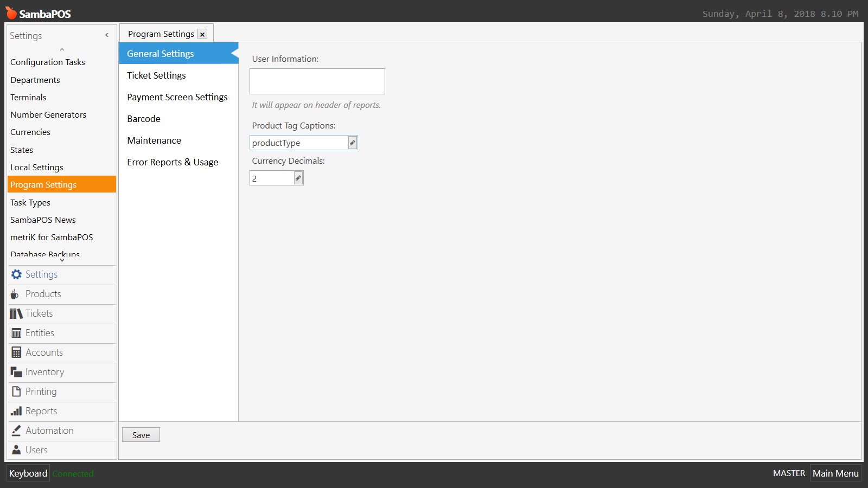Select metriK for SambaPOS item
The image size is (868, 488).
click(62, 237)
